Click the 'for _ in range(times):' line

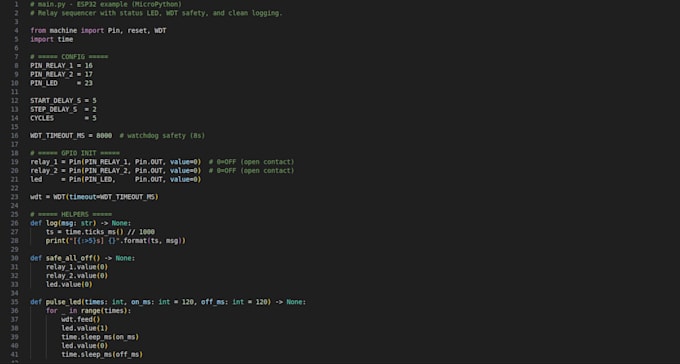pyautogui.click(x=88, y=311)
